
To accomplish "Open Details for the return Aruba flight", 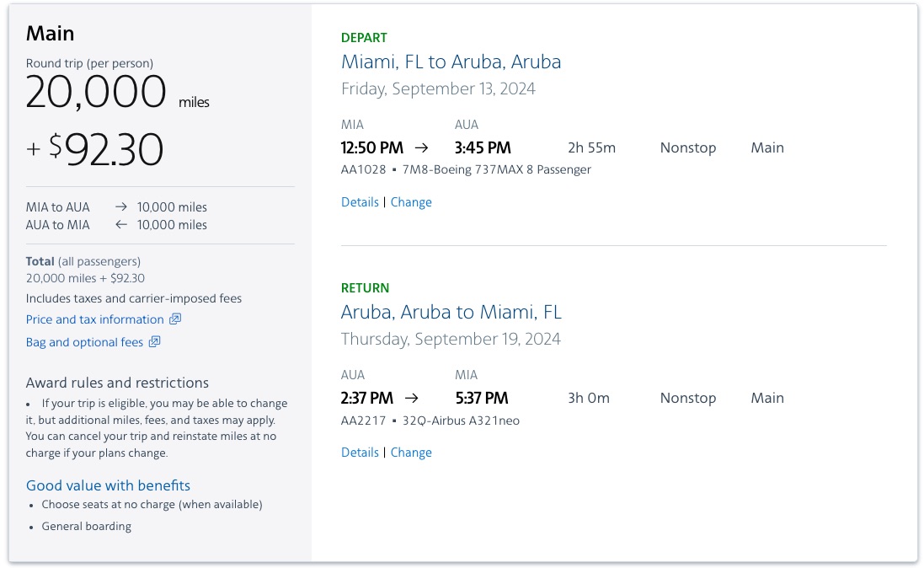I will click(x=360, y=452).
